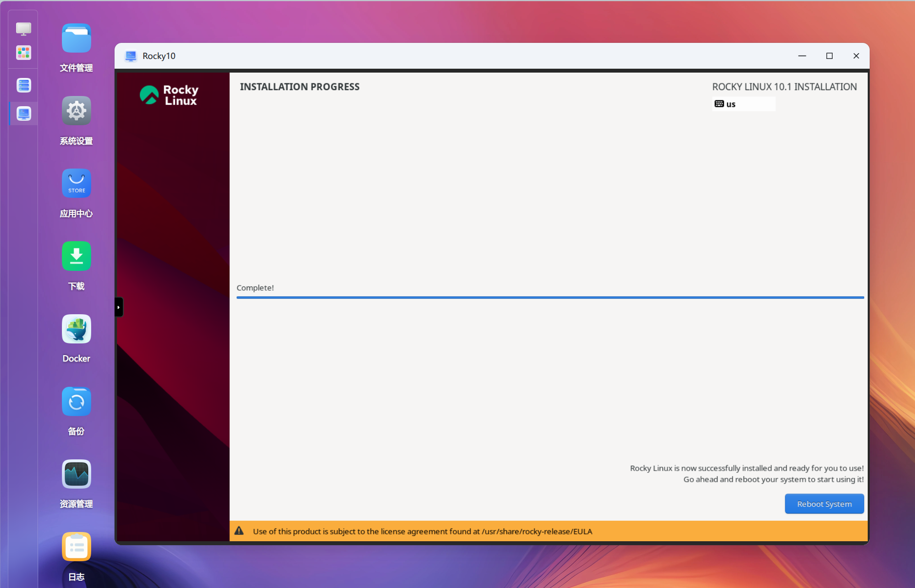Open 资源管理 resource monitor
The image size is (915, 588).
pyautogui.click(x=76, y=474)
